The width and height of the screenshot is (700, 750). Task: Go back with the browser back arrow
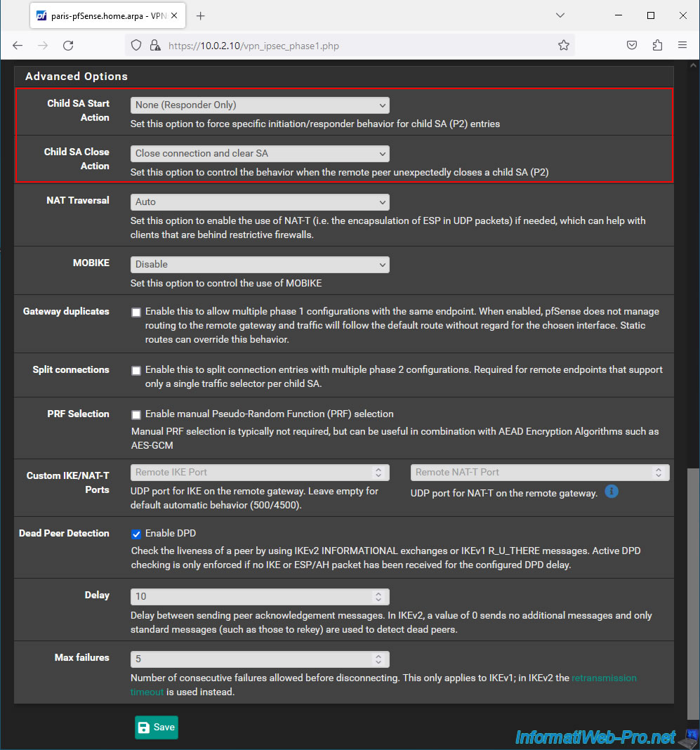point(18,46)
